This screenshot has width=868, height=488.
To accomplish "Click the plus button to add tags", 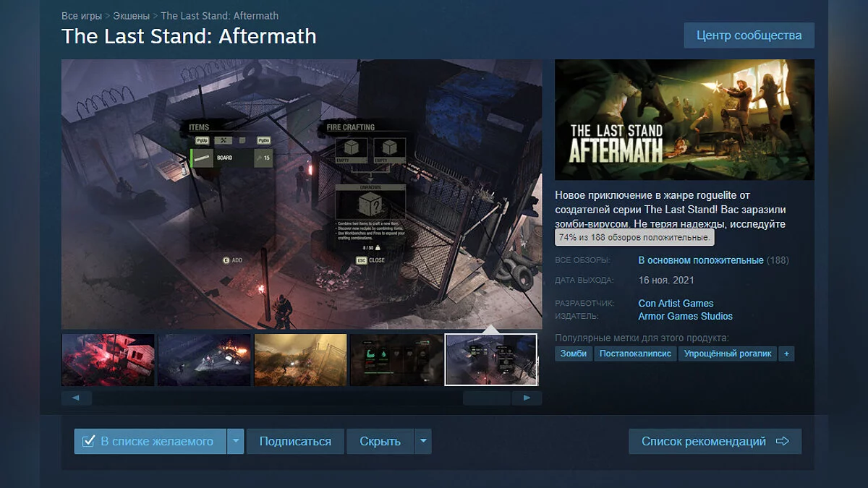I will 786,354.
